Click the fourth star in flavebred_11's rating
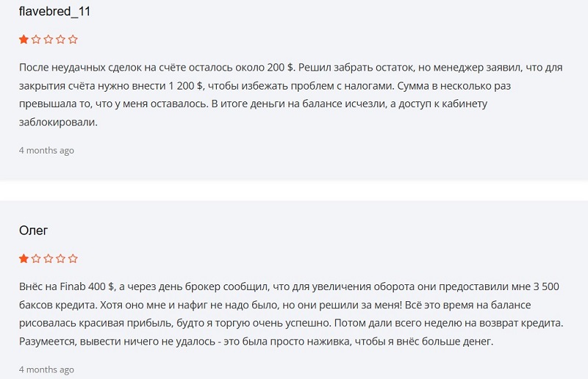Image resolution: width=588 pixels, height=379 pixels. (60, 40)
